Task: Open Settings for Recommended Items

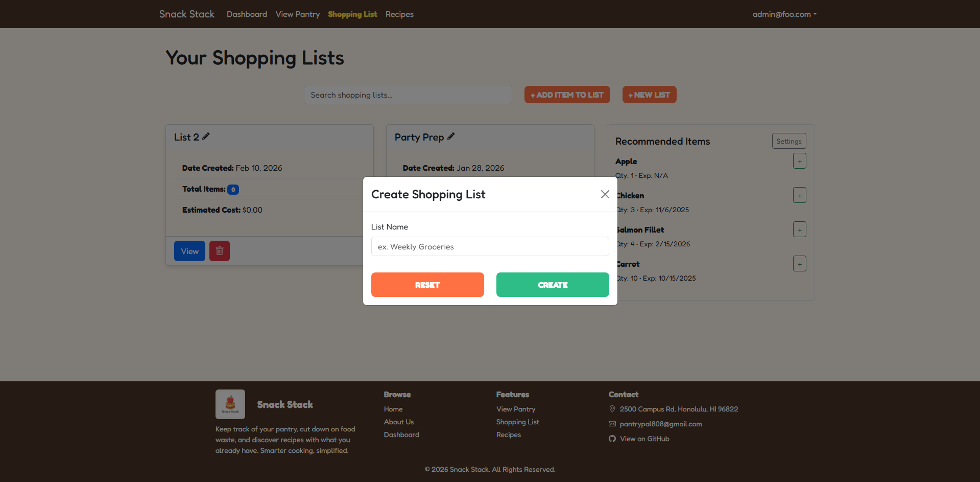Action: [x=788, y=141]
